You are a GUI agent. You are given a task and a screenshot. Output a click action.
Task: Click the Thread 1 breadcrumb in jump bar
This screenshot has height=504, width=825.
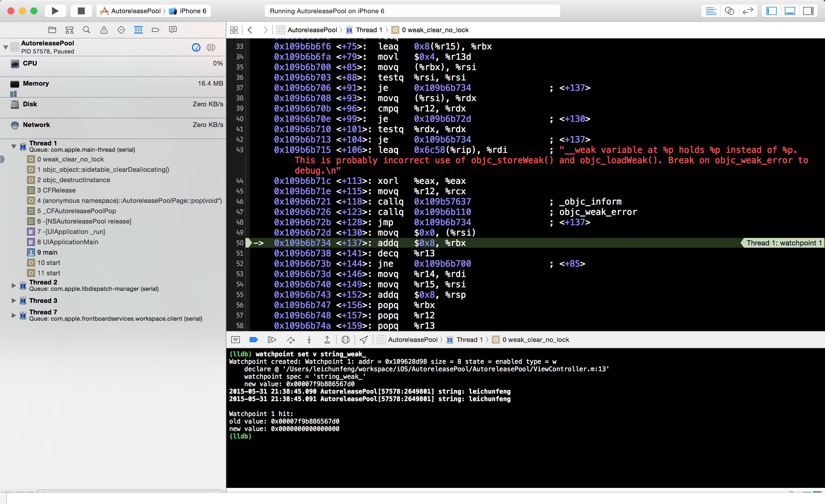pos(368,30)
